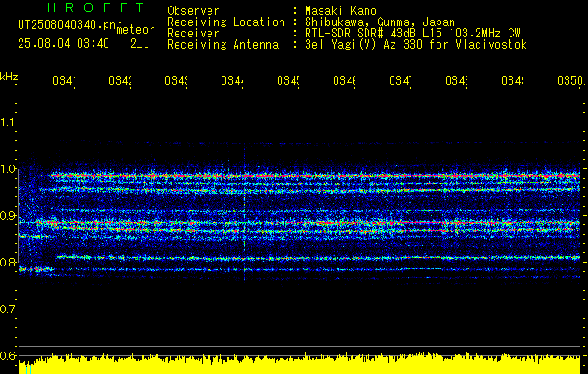Select the file name UT2508040340.pn
This screenshot has width=588, height=374.
[x=66, y=24]
